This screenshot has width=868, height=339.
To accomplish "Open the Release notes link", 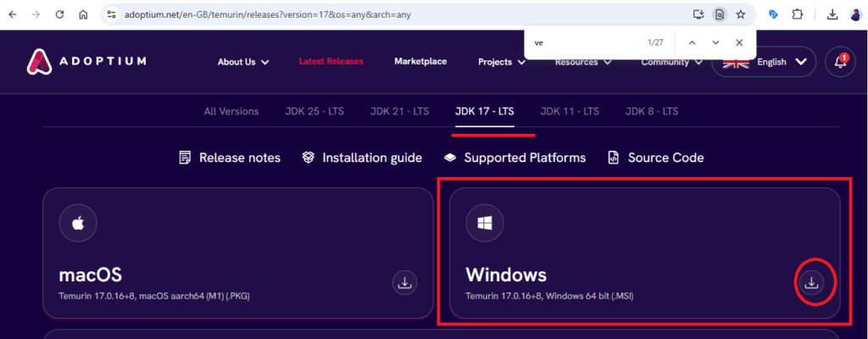I will pos(230,158).
